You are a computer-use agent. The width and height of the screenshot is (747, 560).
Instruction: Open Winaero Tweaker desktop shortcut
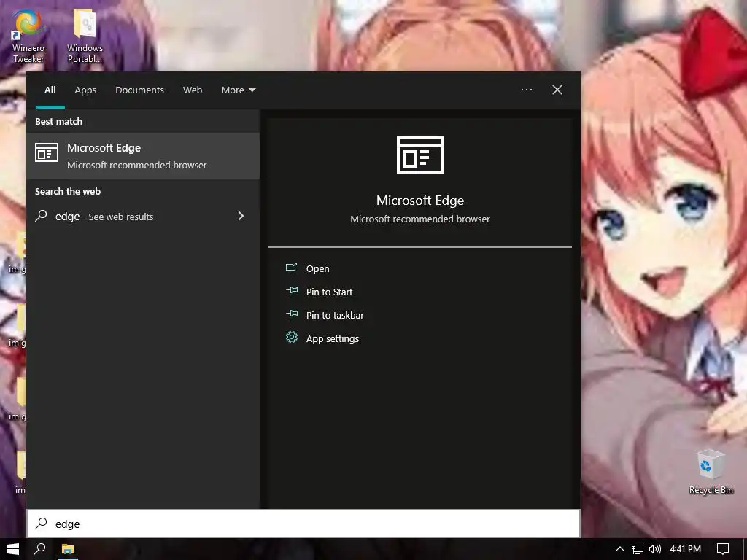[28, 36]
